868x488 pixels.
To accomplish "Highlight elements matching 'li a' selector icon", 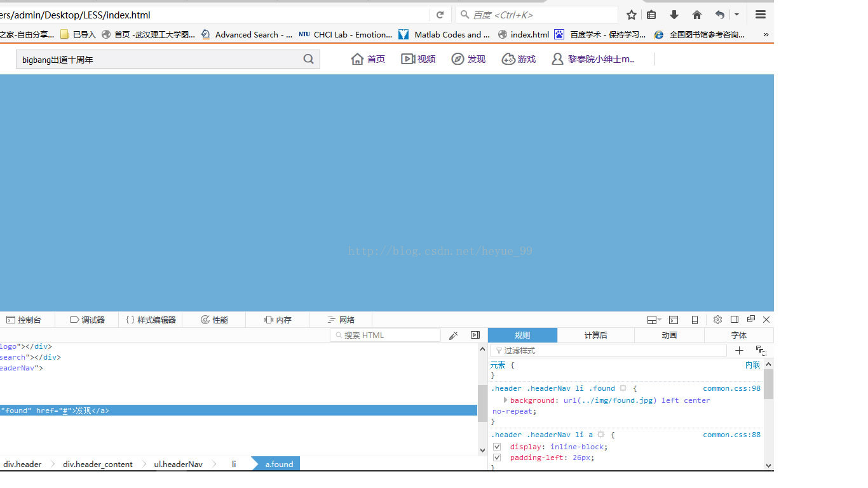I will [x=600, y=435].
